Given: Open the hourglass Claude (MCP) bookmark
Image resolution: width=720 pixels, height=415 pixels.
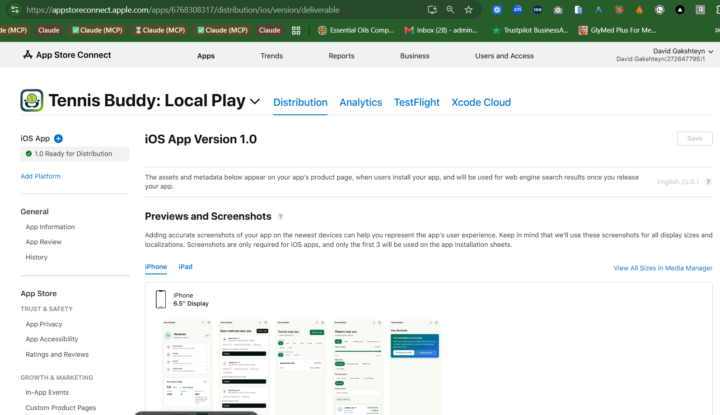Looking at the screenshot, I should [x=160, y=30].
